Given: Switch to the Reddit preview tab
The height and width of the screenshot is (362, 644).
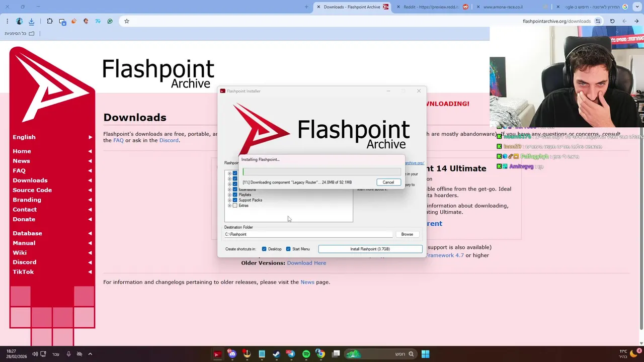Looking at the screenshot, I should pyautogui.click(x=433, y=7).
